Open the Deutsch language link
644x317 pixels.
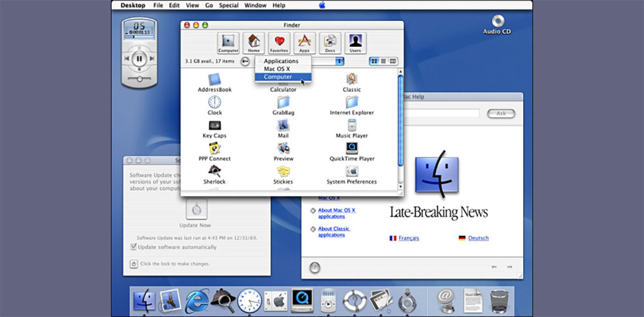(x=478, y=238)
